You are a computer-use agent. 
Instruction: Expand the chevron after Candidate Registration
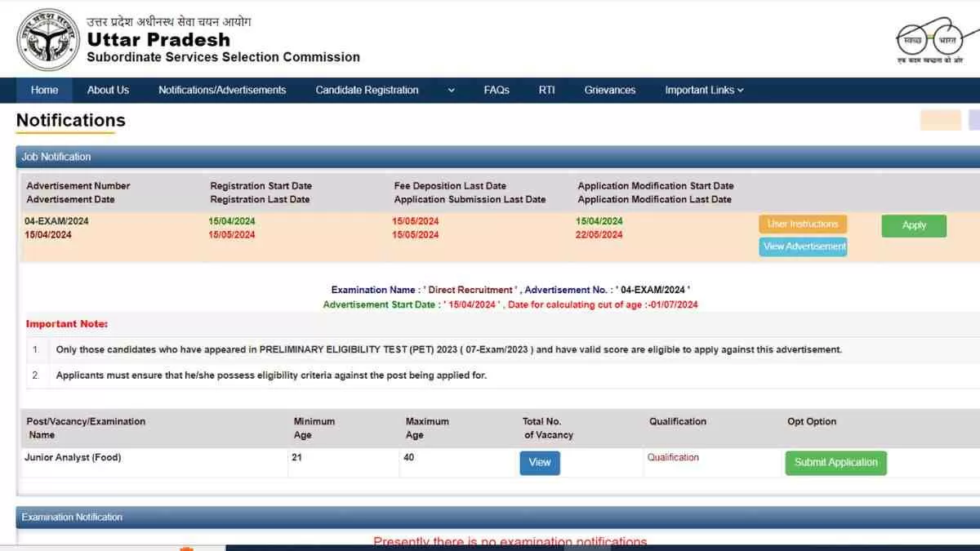click(452, 91)
